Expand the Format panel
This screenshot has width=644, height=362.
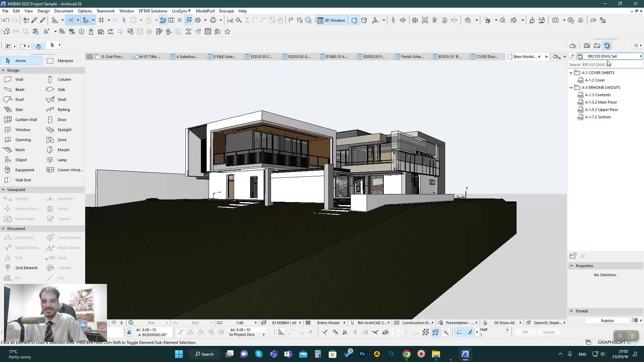[x=572, y=311]
